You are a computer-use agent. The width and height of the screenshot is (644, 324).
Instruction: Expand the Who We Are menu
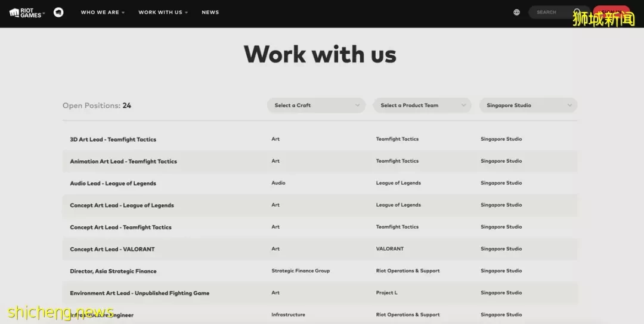[103, 13]
